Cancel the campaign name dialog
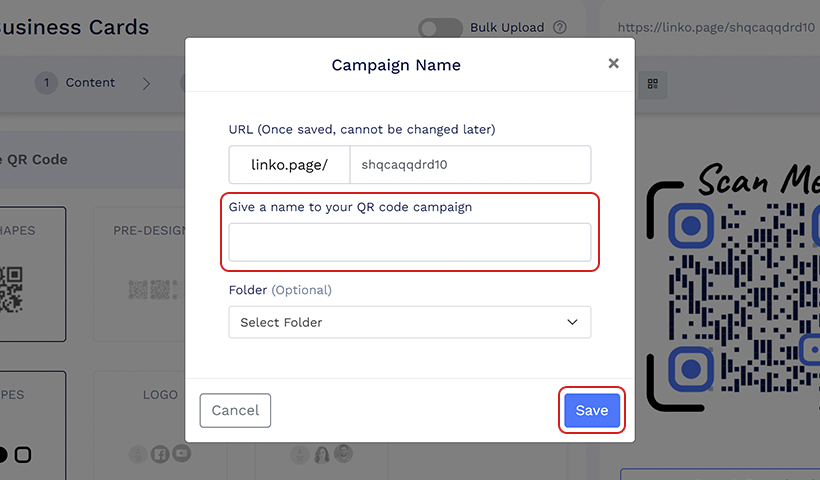This screenshot has height=480, width=820. coord(235,410)
